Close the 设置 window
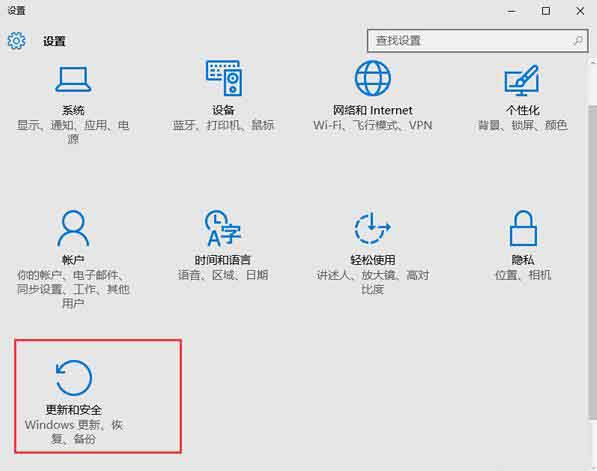The width and height of the screenshot is (597, 471). pyautogui.click(x=580, y=11)
